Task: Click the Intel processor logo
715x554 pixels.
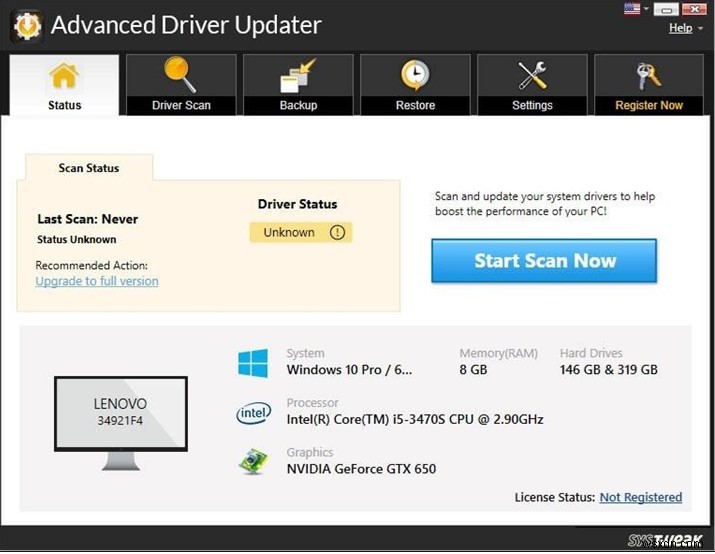Action: pyautogui.click(x=254, y=413)
